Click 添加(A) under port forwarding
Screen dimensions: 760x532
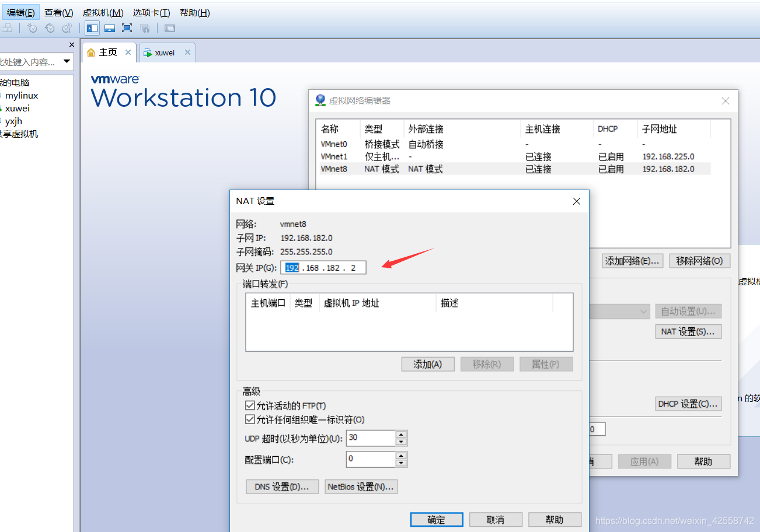pyautogui.click(x=428, y=364)
